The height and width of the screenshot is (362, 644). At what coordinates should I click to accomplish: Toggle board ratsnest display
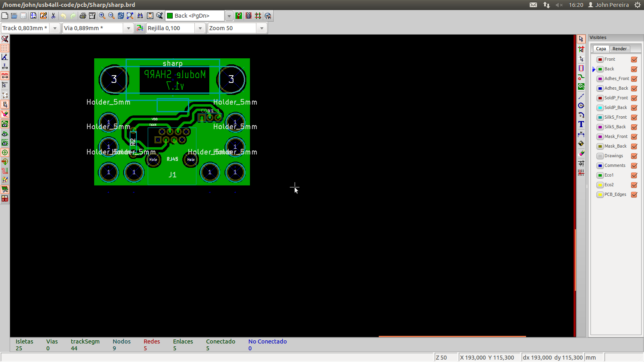click(x=5, y=95)
